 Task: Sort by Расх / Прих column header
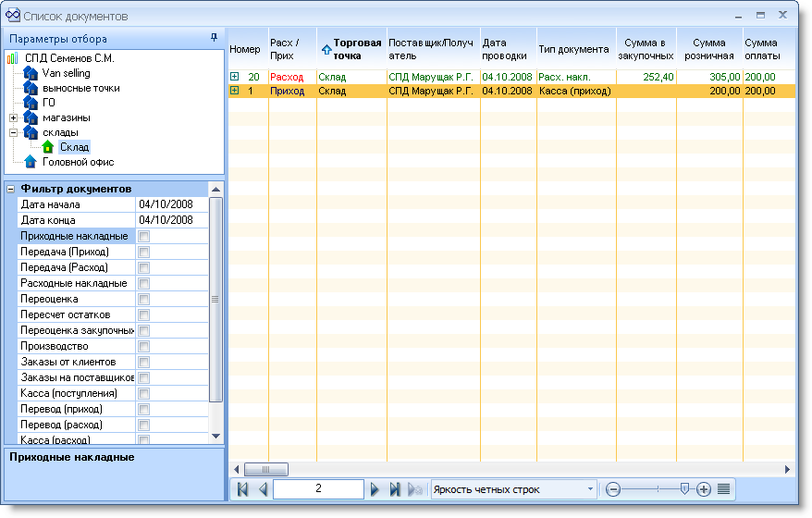(292, 49)
